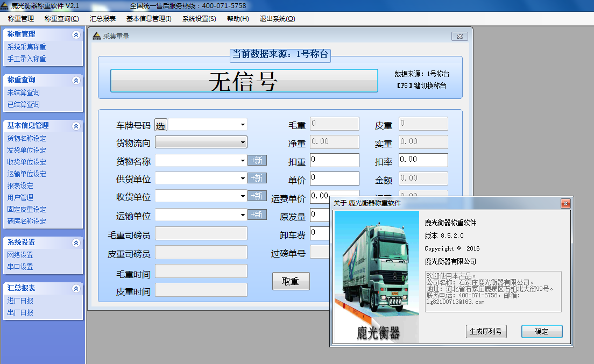Click the 采集重量 window icon
594x364 pixels.
[x=96, y=36]
